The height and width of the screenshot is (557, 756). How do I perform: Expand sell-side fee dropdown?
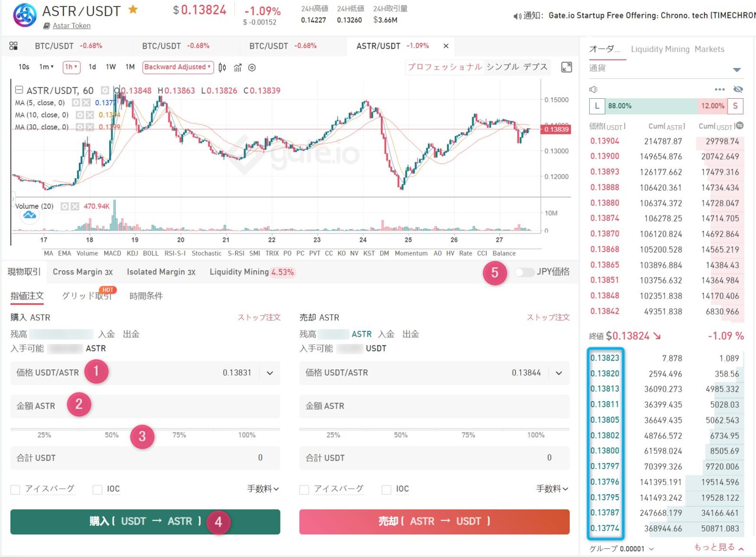click(552, 488)
